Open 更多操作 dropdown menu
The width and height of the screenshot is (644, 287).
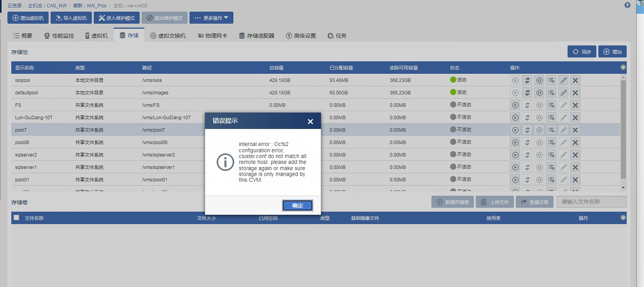[211, 18]
